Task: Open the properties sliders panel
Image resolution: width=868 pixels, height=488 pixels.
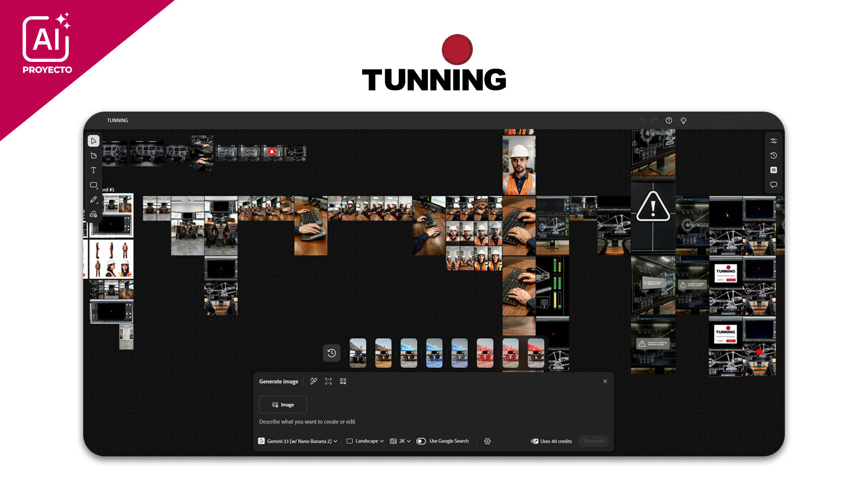Action: [774, 141]
